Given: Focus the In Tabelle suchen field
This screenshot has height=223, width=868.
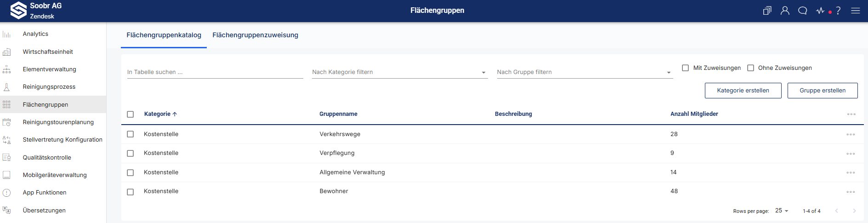Looking at the screenshot, I should coord(215,72).
